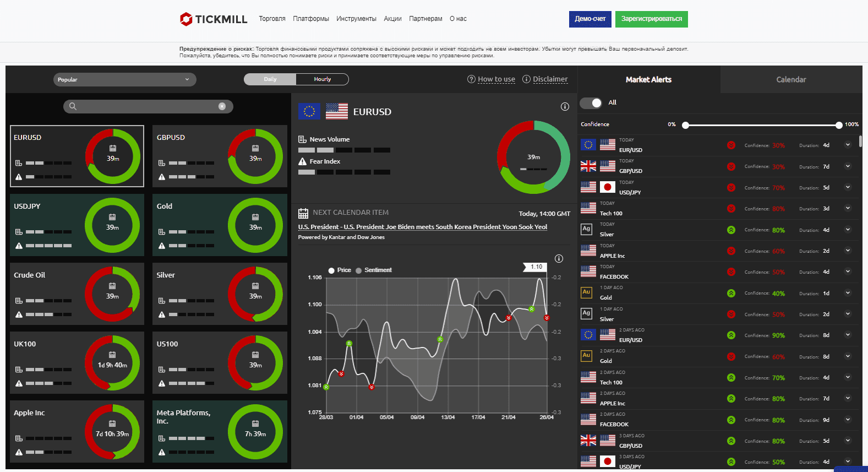
Task: Expand the today USD/JPY alert row
Action: (x=848, y=187)
